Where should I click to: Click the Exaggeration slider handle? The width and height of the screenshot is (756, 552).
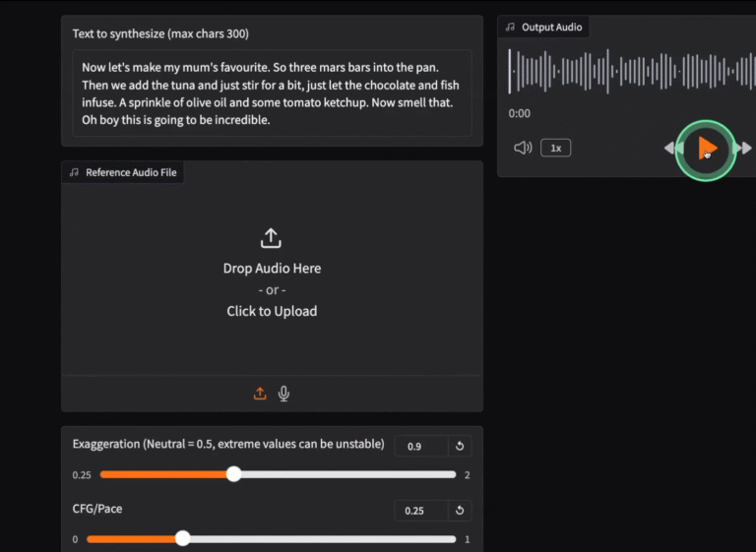pyautogui.click(x=234, y=474)
